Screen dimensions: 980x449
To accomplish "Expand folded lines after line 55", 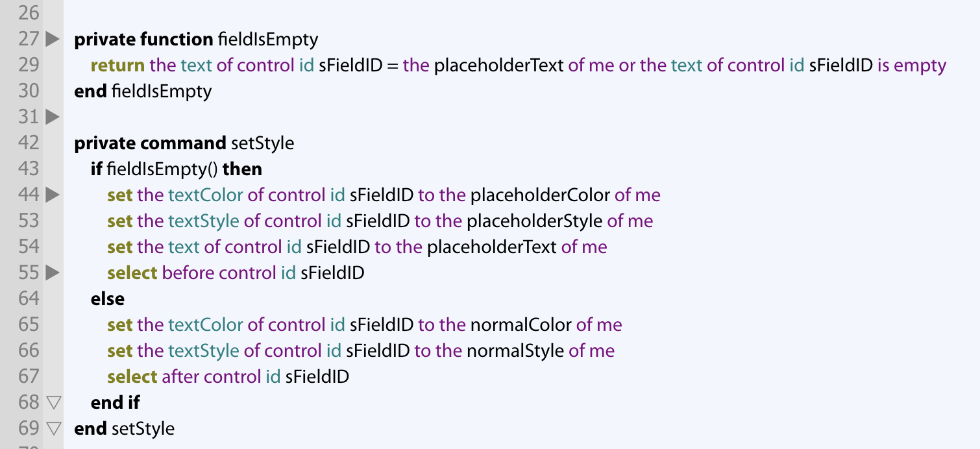I will [53, 273].
